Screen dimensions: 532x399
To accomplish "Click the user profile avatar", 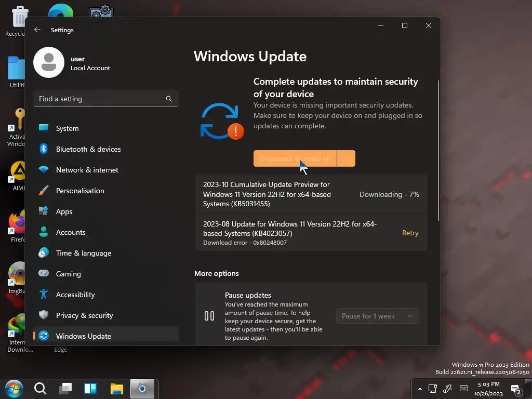I will coord(49,62).
